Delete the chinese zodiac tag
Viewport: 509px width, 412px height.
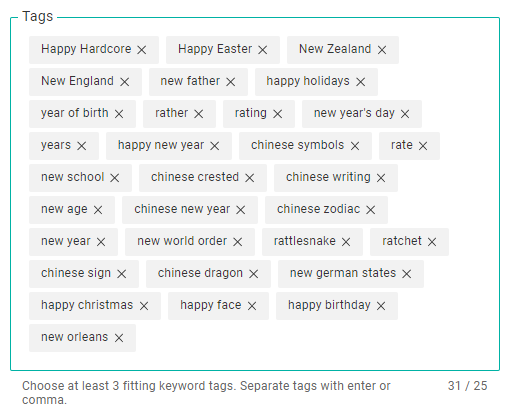(371, 210)
